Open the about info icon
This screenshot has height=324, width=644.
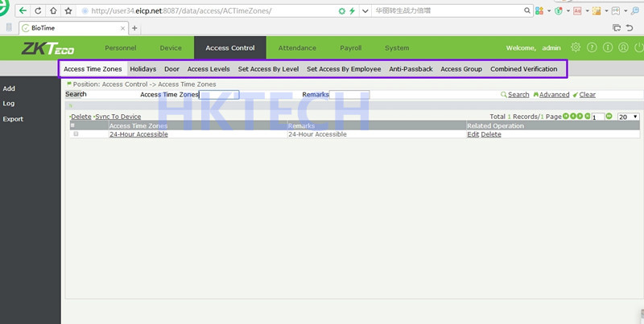coord(608,47)
